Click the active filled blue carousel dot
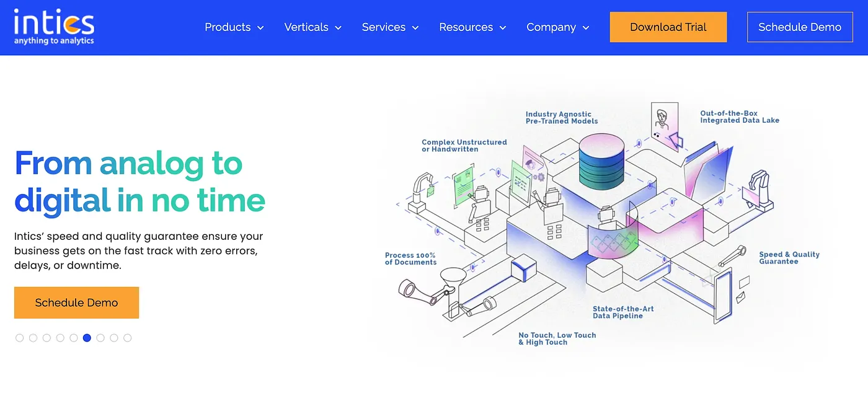 (87, 338)
